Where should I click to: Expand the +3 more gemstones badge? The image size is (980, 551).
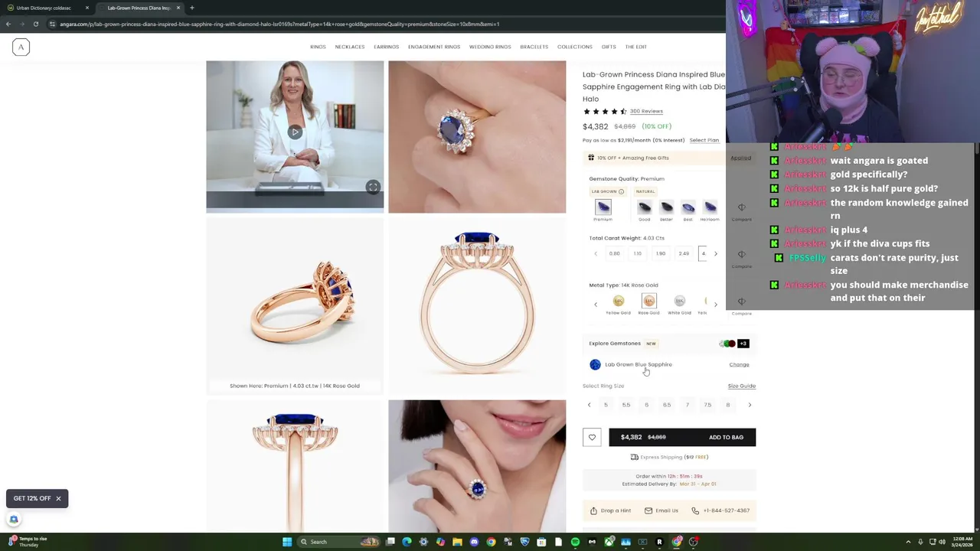click(x=743, y=344)
